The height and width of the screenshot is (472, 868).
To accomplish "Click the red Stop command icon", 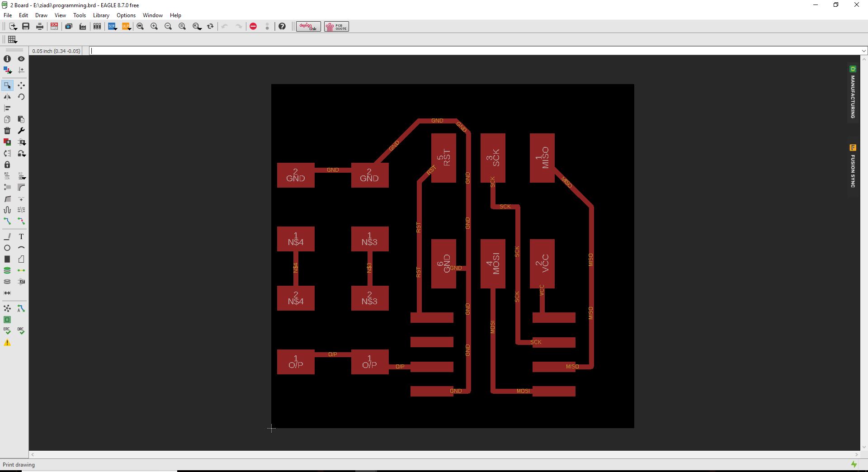I will [253, 26].
